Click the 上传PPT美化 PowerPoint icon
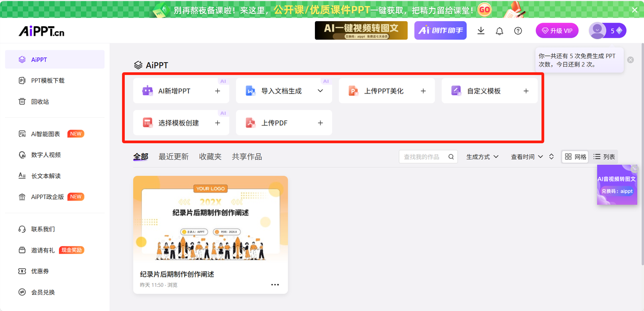The height and width of the screenshot is (311, 644). [x=353, y=91]
